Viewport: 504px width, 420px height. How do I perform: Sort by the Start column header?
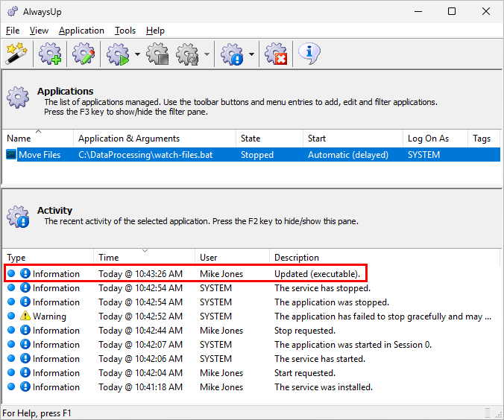(353, 139)
